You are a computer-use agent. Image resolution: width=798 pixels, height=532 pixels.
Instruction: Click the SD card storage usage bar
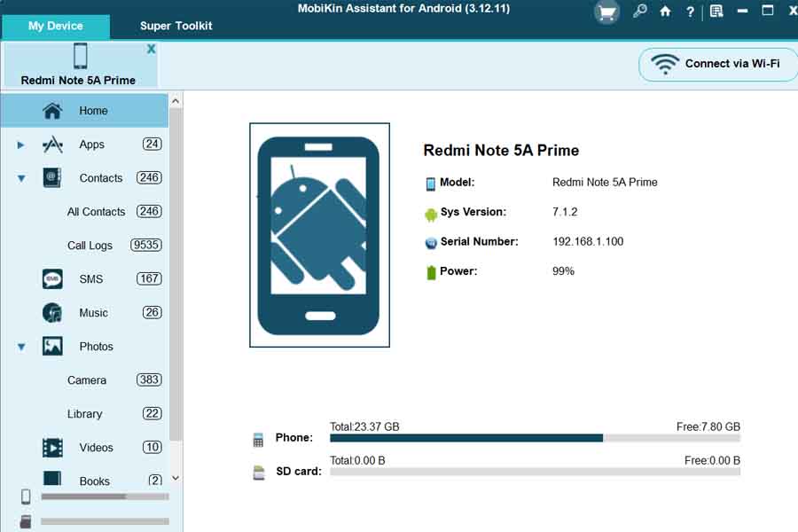click(x=535, y=472)
